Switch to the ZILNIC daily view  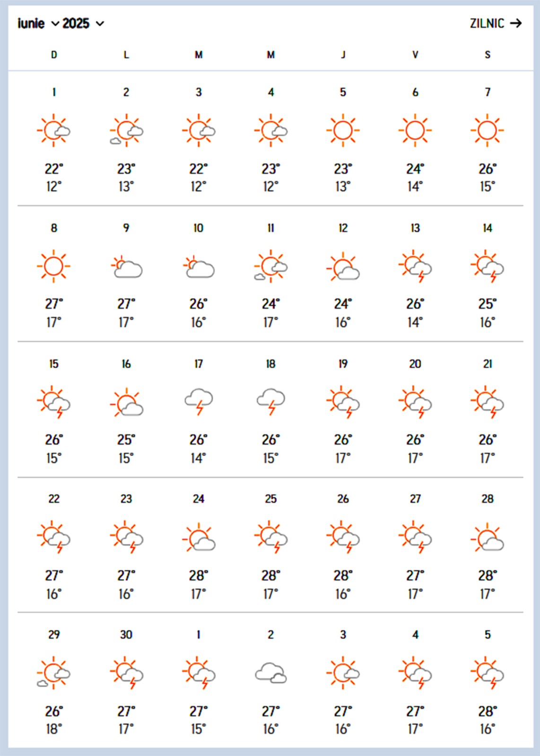coord(487,24)
